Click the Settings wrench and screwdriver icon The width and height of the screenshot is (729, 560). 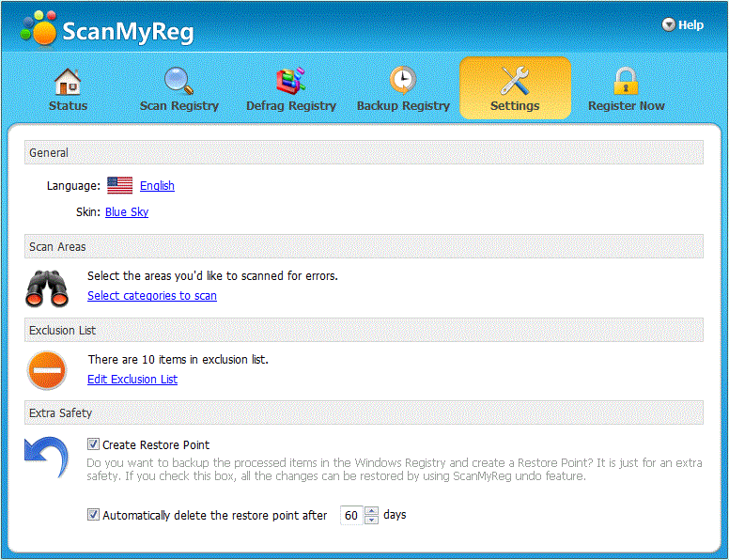pyautogui.click(x=515, y=81)
